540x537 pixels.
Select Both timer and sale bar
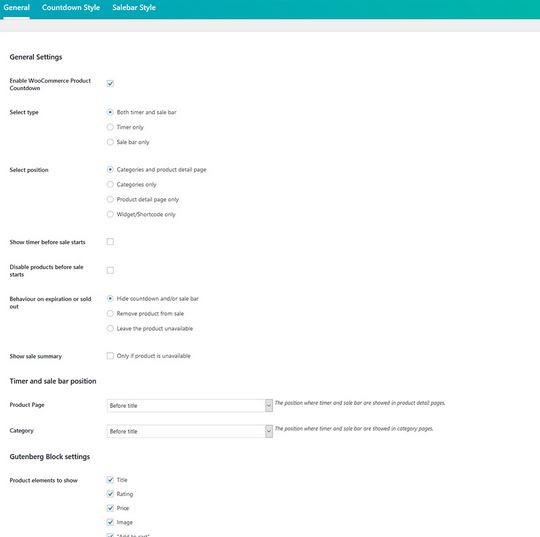click(x=110, y=112)
